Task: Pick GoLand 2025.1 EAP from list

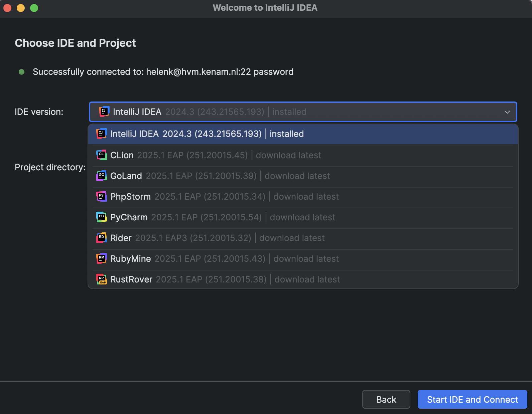Action: pos(220,176)
